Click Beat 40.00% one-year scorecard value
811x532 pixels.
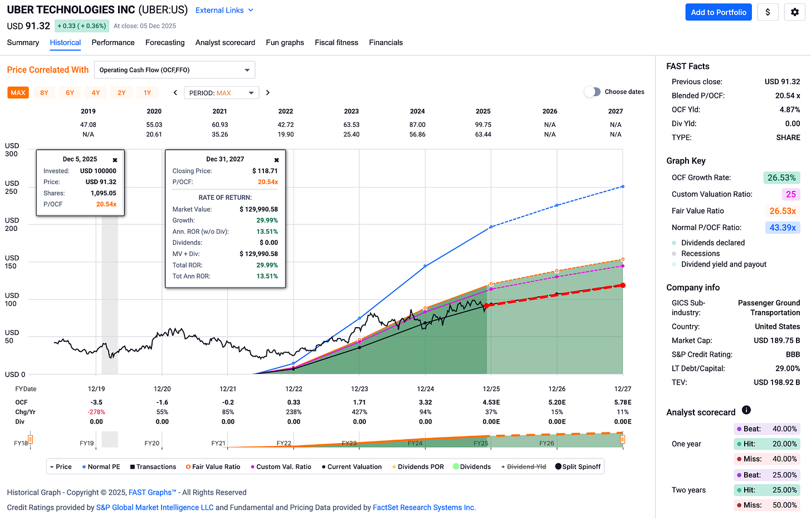pyautogui.click(x=784, y=429)
